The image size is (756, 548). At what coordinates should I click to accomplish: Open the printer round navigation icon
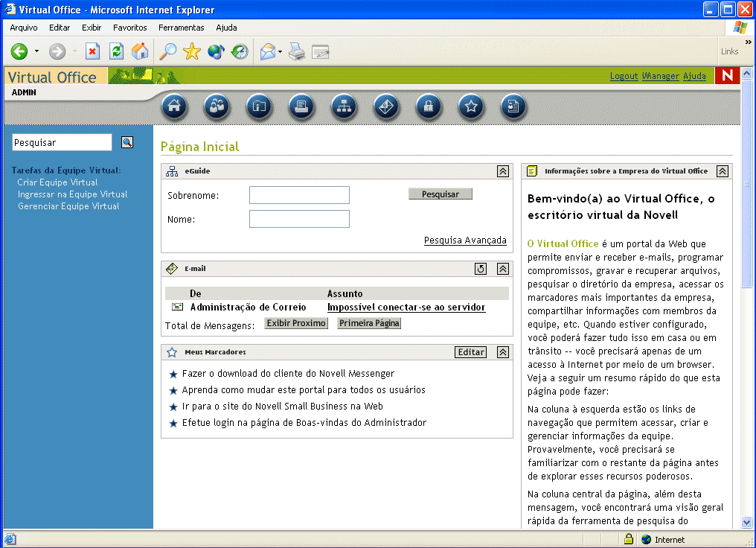[302, 106]
